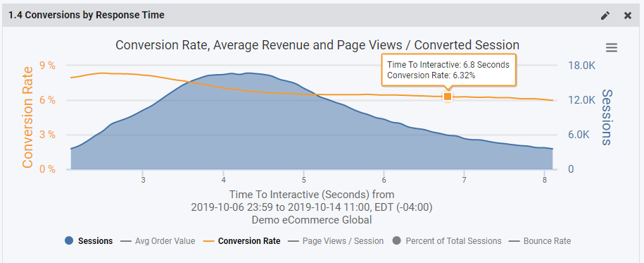
Task: Click the Time To Interactive tooltip box
Action: coord(448,70)
